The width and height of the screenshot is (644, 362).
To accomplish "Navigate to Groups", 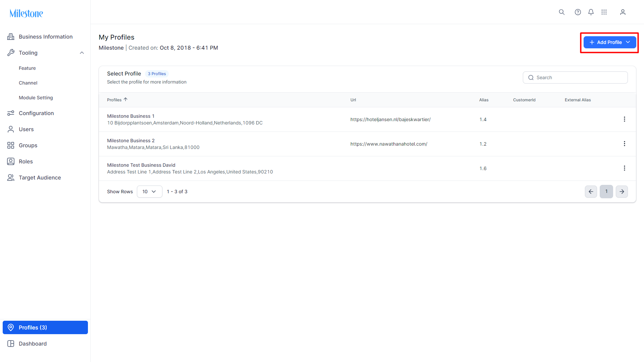I will 45,145.
